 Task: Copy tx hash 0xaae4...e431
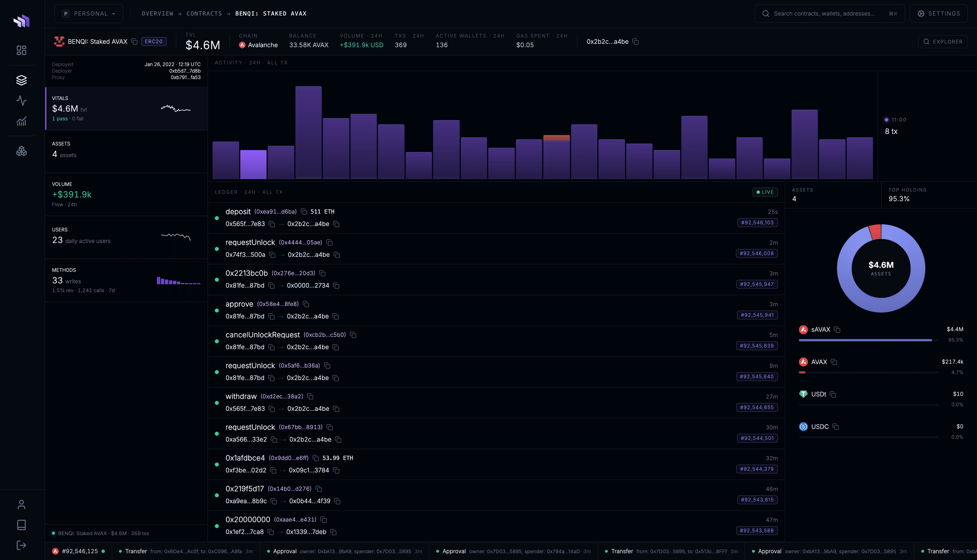[x=324, y=520]
